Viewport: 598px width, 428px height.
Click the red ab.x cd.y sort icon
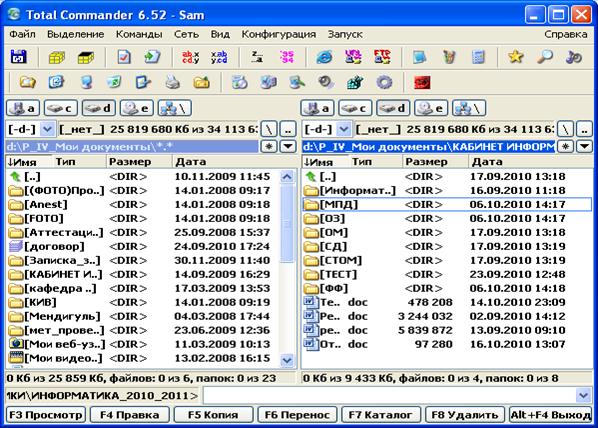(x=190, y=57)
